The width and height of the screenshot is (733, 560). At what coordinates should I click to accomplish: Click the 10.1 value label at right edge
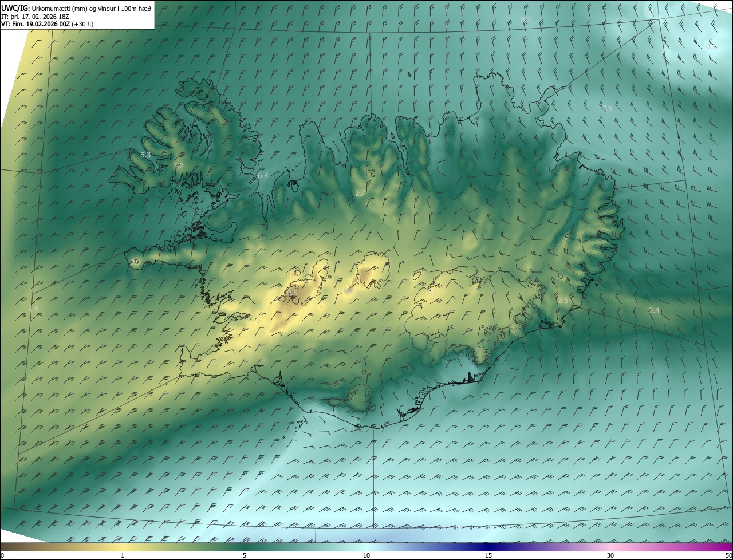(x=709, y=46)
